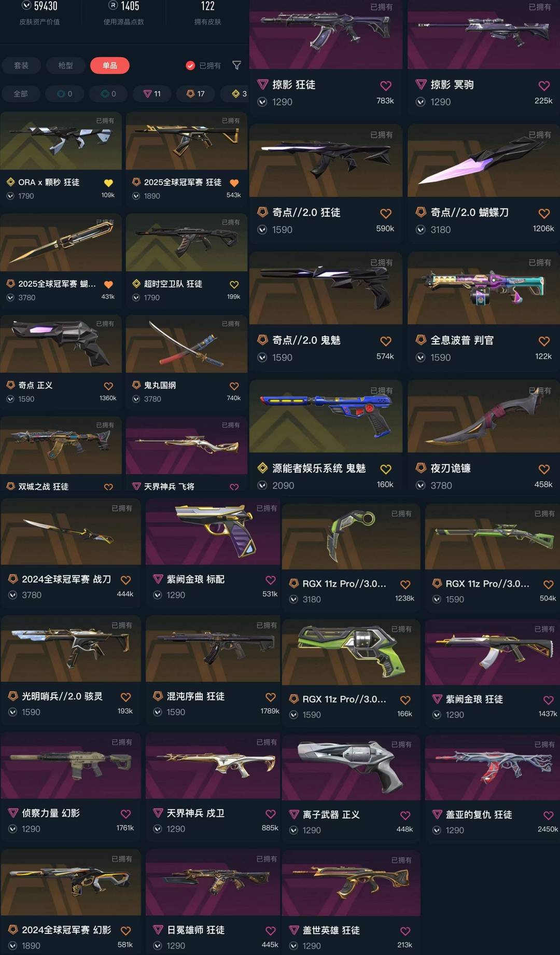This screenshot has height=955, width=560.
Task: Open the 全息波普 判官 skin image
Action: [x=483, y=288]
